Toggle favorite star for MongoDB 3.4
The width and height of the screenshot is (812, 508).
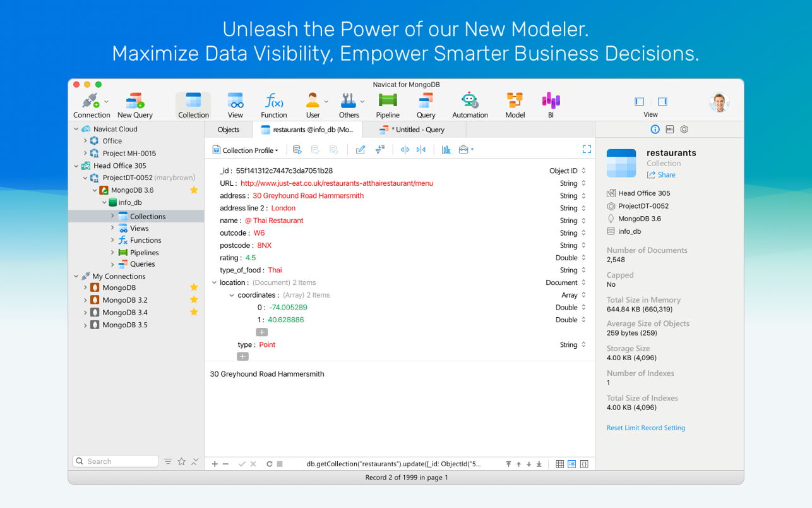(x=194, y=312)
